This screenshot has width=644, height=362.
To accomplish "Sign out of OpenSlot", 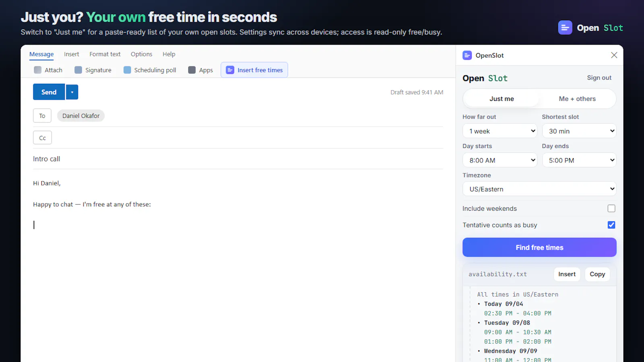I will pos(599,78).
